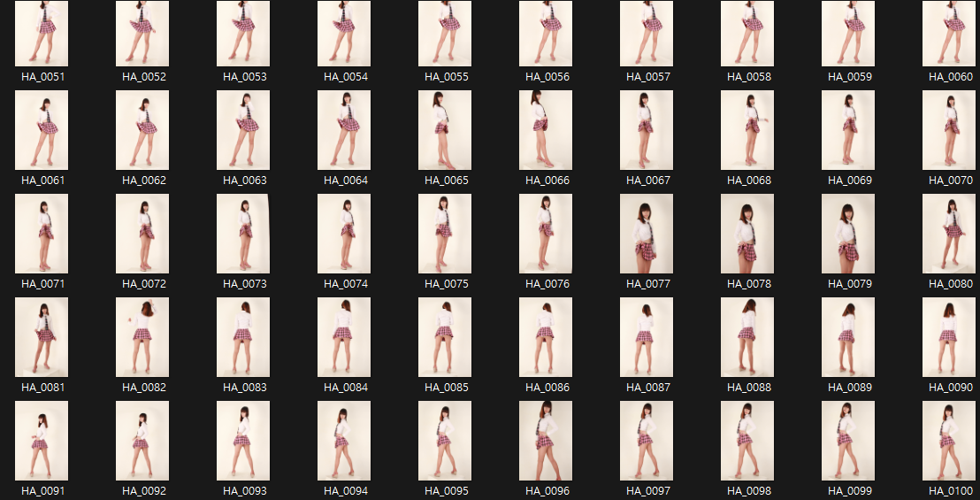Screen dimensions: 980x500
Task: Select the HA_0095 thumbnail
Action: coord(444,441)
